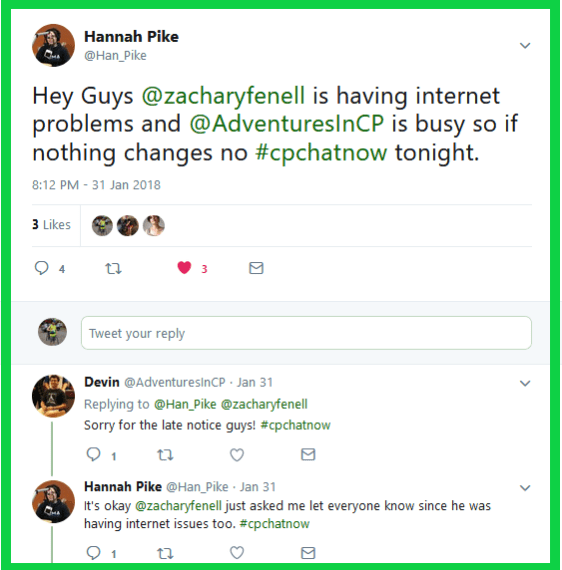Retweet Hannah's bottom reply
The width and height of the screenshot is (562, 570).
[x=165, y=553]
